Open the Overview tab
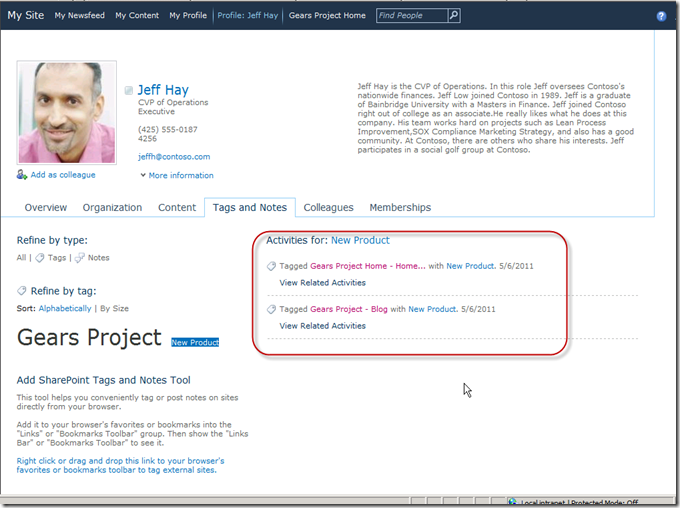The image size is (680, 508). pos(46,207)
